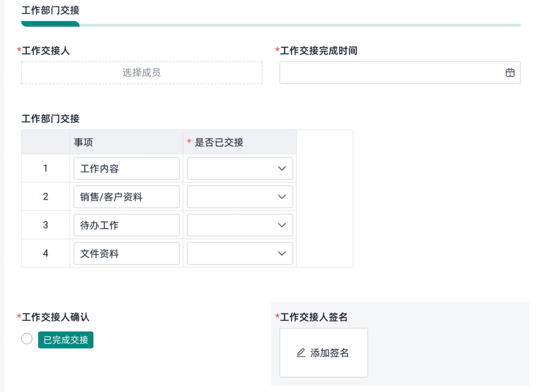Open 是否已交接 dropdown for row 3
Screen dimensions: 538x392
coord(240,225)
